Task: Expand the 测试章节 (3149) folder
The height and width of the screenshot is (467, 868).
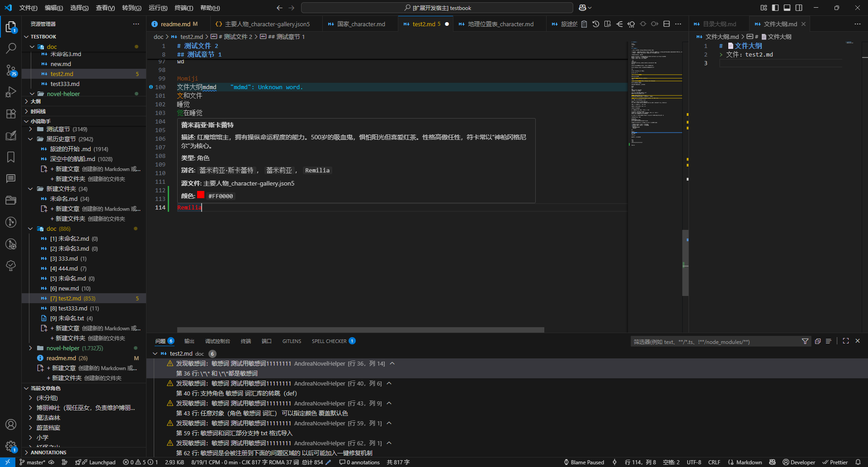Action: 84,129
